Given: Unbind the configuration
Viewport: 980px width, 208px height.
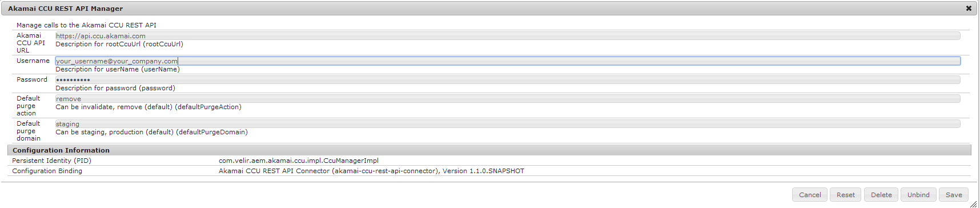Looking at the screenshot, I should (918, 195).
